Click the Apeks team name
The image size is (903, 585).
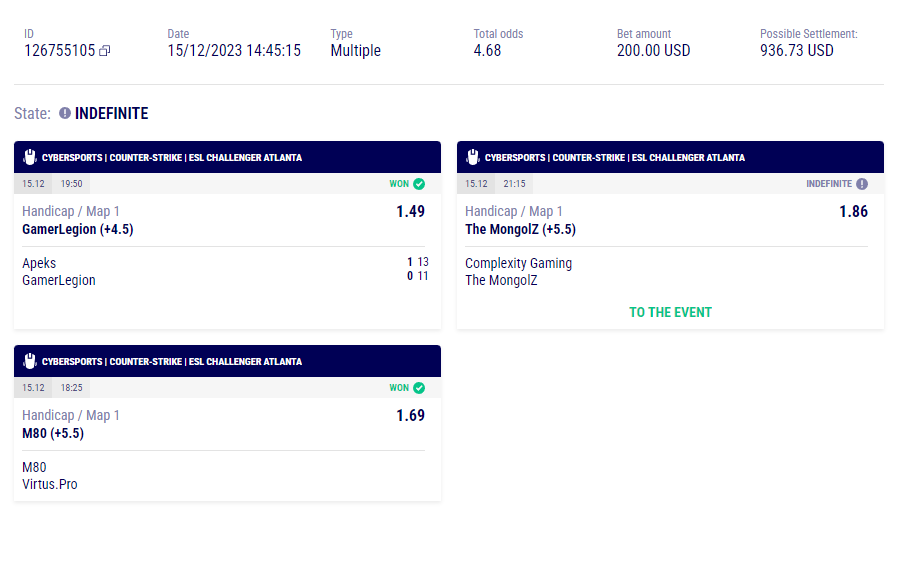pos(39,263)
